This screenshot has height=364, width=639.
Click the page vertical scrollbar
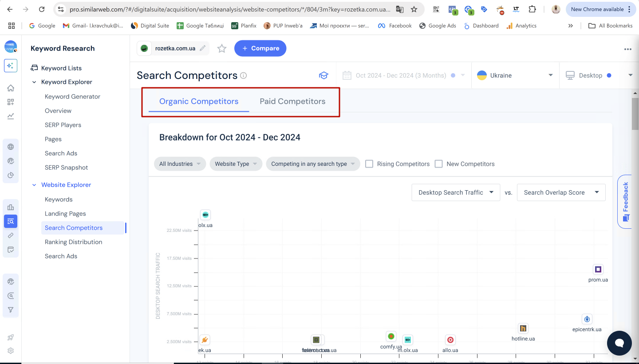click(635, 114)
